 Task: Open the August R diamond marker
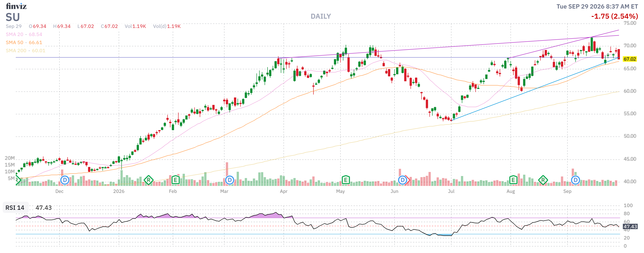click(543, 180)
